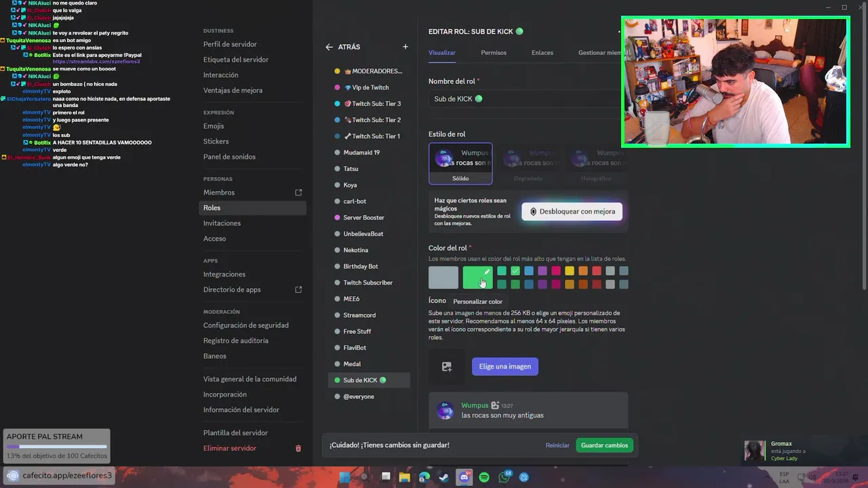Viewport: 868px width, 488px height.
Task: Select the Server Booster role
Action: click(x=369, y=218)
